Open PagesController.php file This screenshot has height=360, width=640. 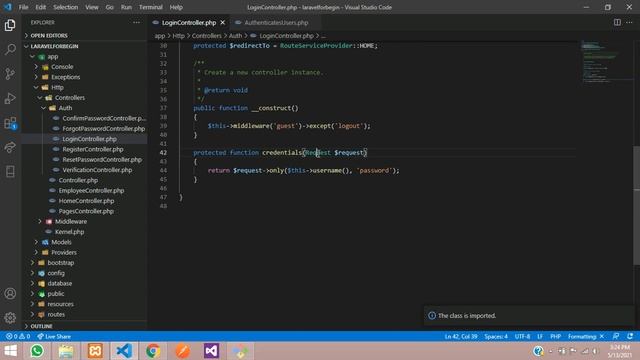[x=85, y=211]
